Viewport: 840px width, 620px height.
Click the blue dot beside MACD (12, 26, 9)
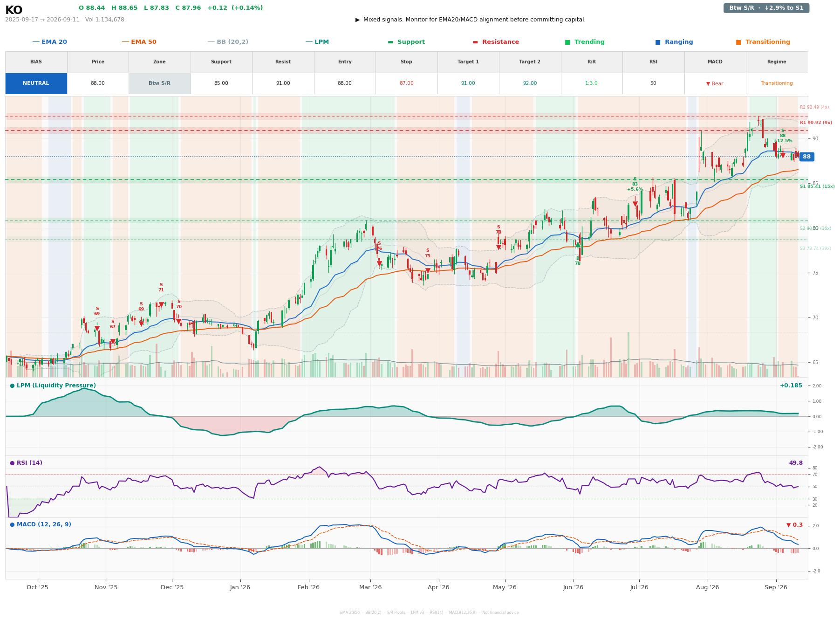click(x=12, y=524)
